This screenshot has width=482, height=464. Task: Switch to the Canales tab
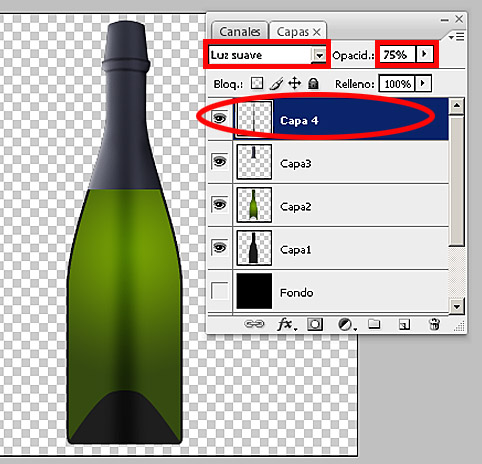coord(240,32)
